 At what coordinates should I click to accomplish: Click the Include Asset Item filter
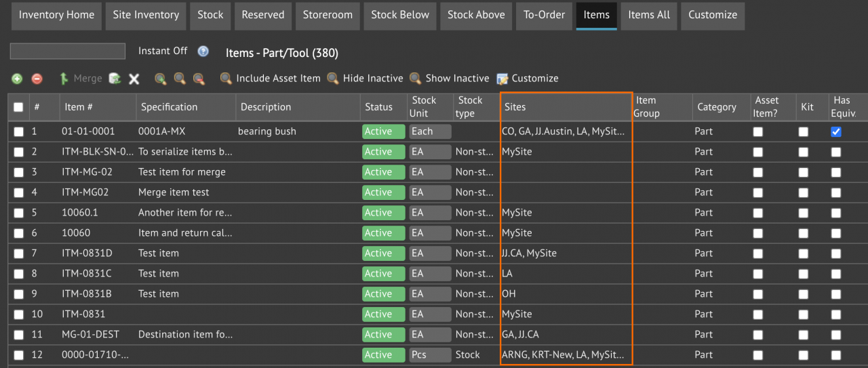(x=270, y=79)
